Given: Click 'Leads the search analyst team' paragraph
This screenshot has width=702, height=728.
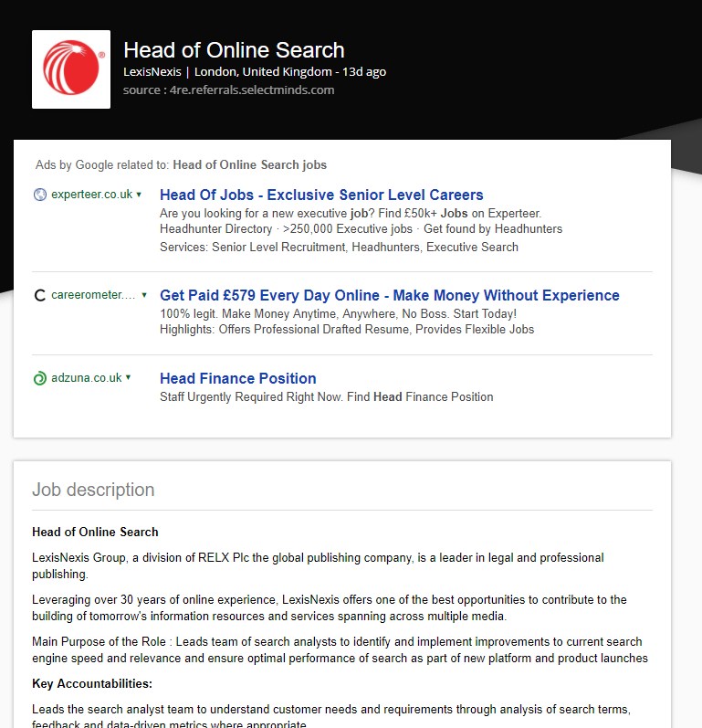Looking at the screenshot, I should tap(331, 716).
